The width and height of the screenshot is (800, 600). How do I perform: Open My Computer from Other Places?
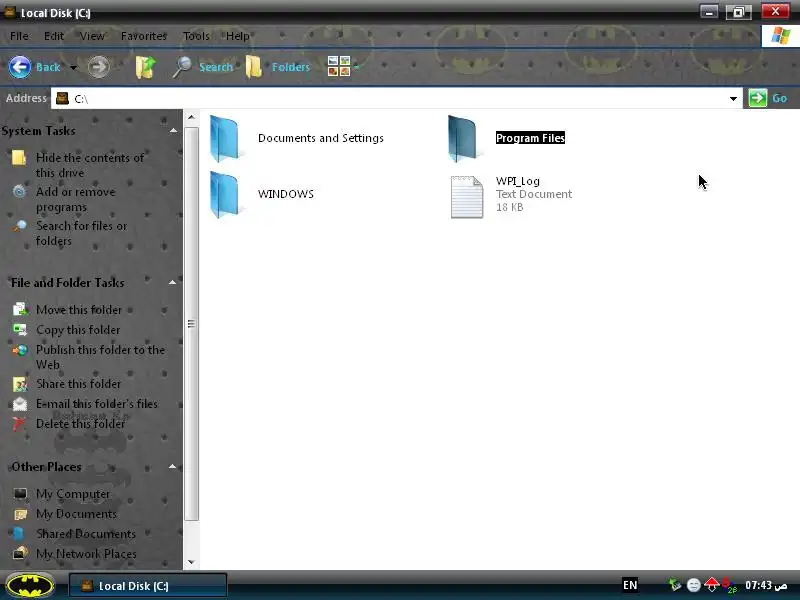73,494
